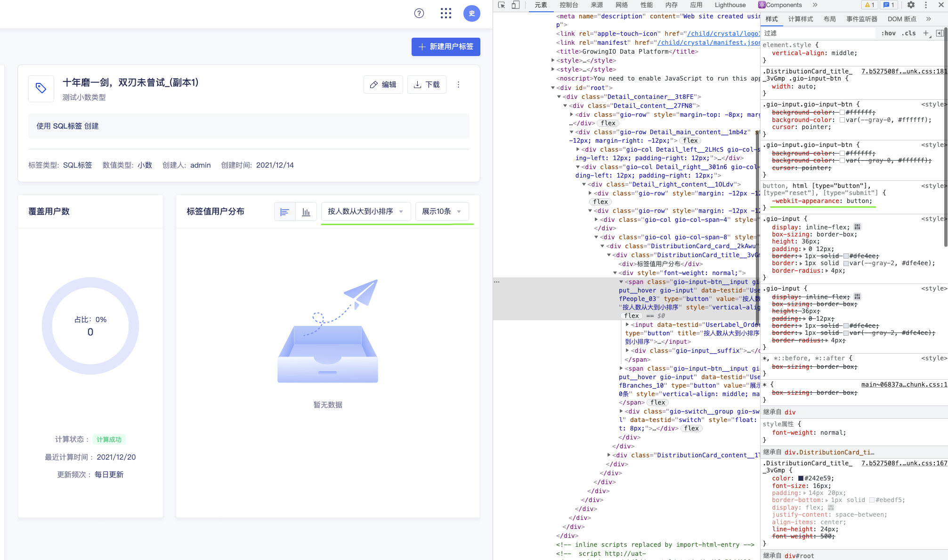
Task: Switch chart to bar view icon
Action: click(x=306, y=211)
